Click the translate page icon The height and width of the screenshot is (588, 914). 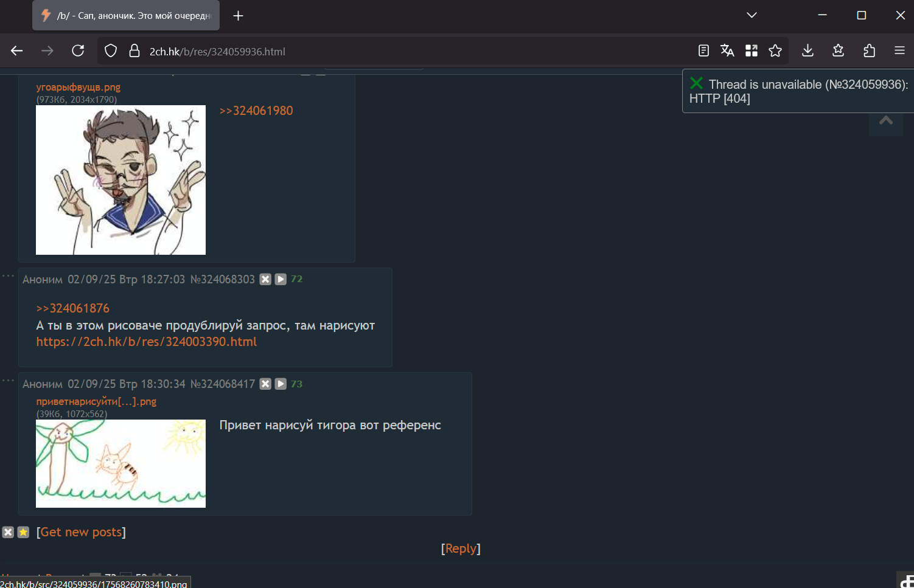(727, 51)
